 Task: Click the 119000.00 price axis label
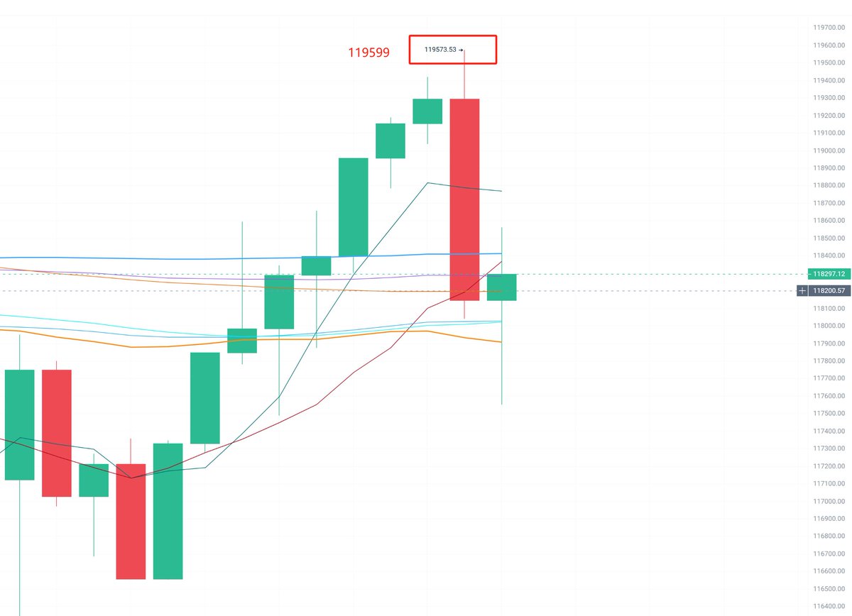pos(829,150)
